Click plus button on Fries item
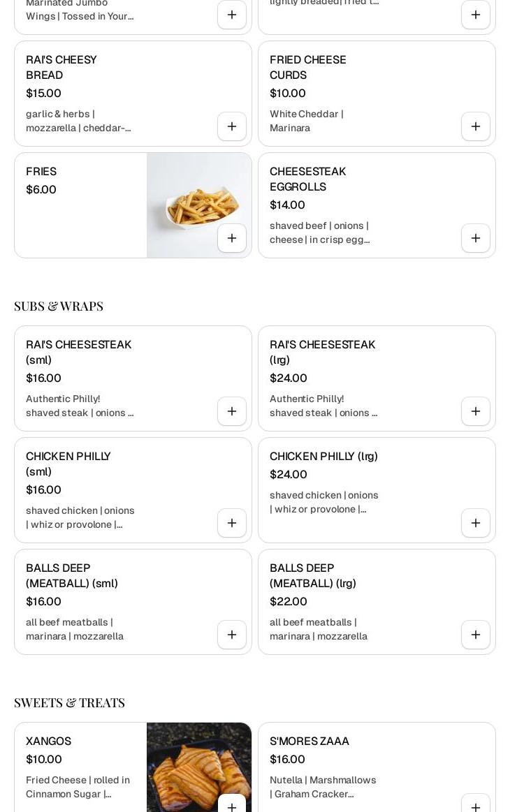 click(x=232, y=238)
